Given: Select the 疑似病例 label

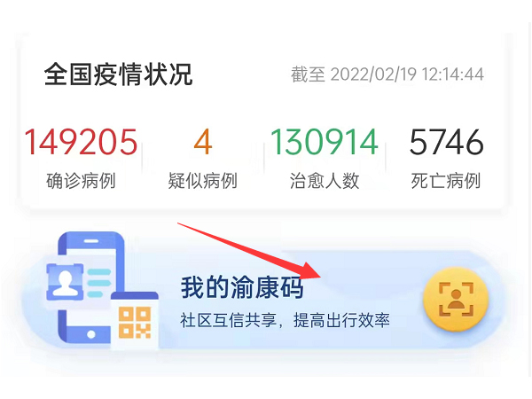Looking at the screenshot, I should (x=202, y=181).
